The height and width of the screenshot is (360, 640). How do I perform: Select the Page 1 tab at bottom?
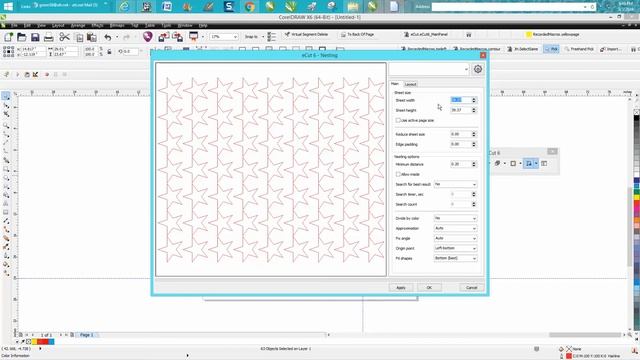tap(87, 335)
